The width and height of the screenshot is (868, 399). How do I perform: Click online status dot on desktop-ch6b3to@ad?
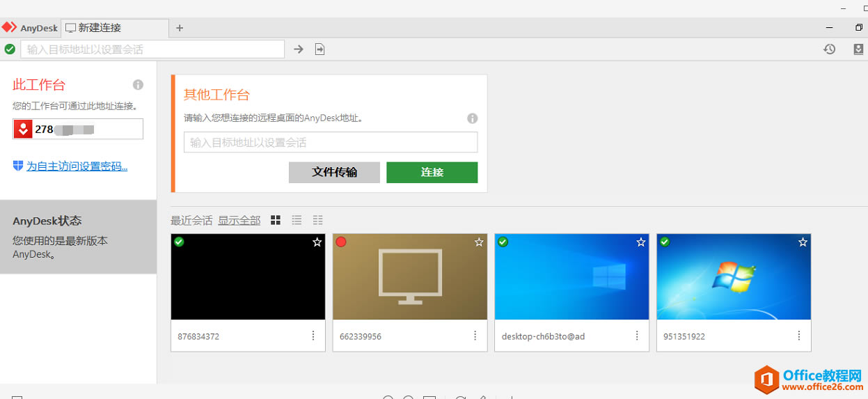[503, 242]
